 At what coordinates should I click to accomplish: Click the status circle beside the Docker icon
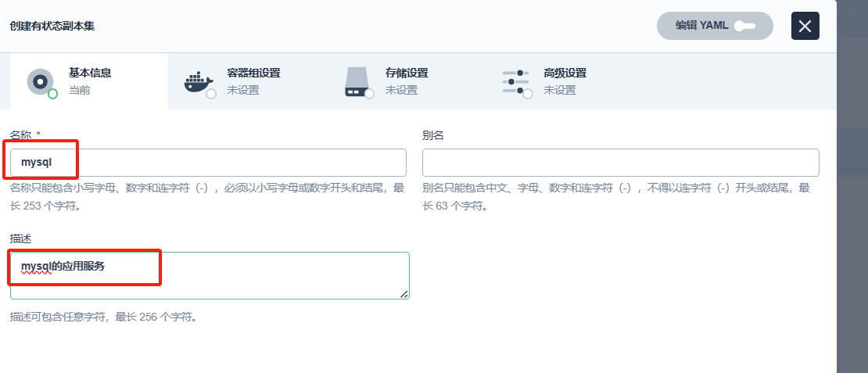(x=211, y=94)
